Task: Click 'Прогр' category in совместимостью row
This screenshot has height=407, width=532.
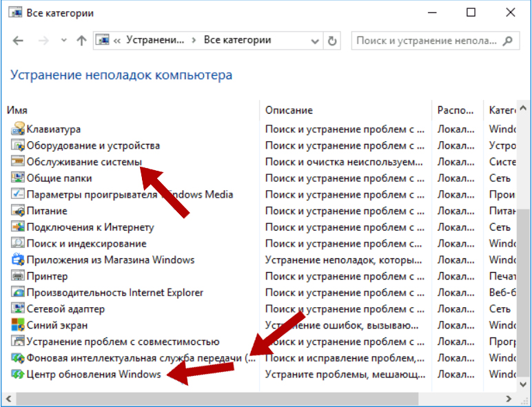Action: pyautogui.click(x=502, y=342)
